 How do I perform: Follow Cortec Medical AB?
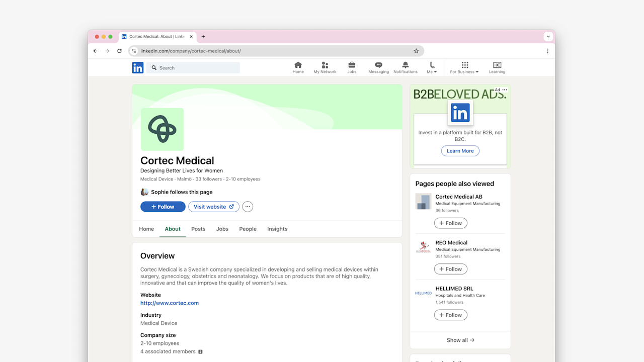click(451, 223)
